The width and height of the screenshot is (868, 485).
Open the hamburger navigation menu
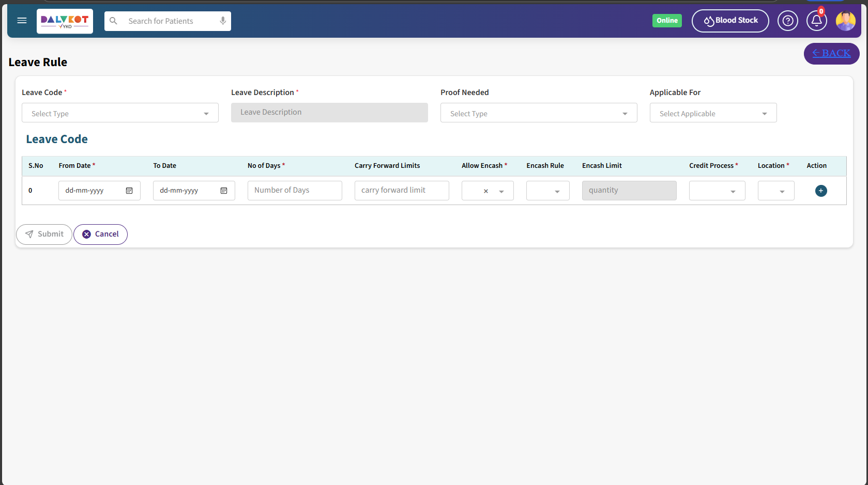[22, 21]
